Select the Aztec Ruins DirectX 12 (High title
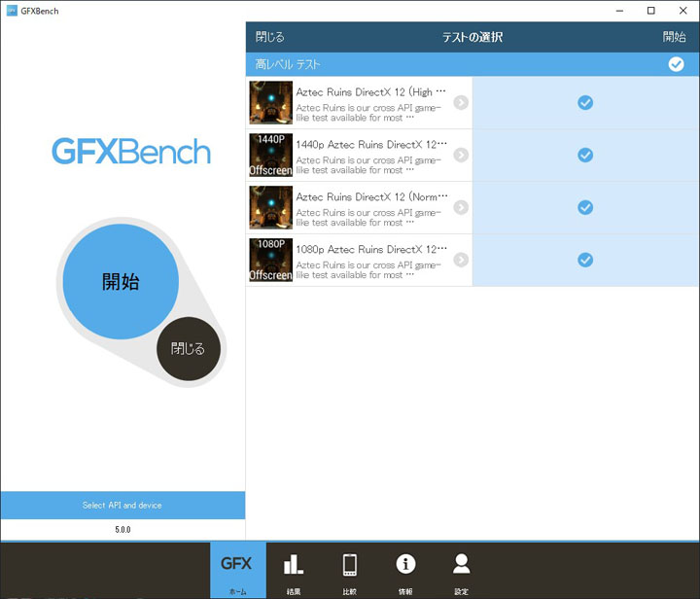The height and width of the screenshot is (599, 700). pos(370,92)
